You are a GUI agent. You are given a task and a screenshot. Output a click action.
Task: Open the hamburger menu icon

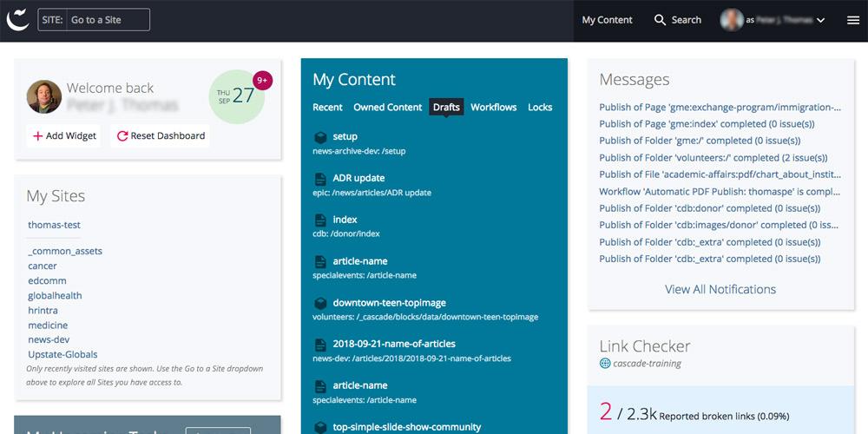(853, 20)
